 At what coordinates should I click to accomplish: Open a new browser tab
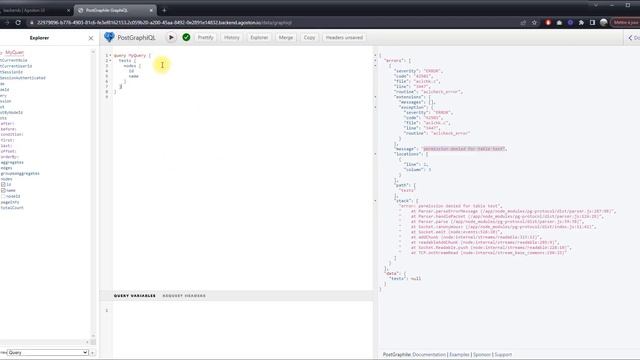coord(164,10)
